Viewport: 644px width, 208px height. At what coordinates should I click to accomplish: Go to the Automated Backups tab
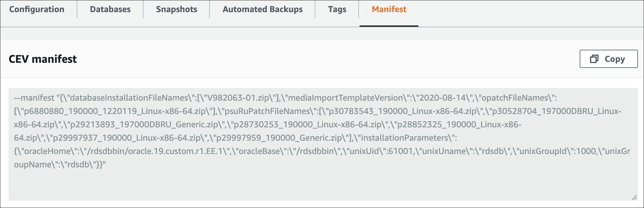[263, 9]
